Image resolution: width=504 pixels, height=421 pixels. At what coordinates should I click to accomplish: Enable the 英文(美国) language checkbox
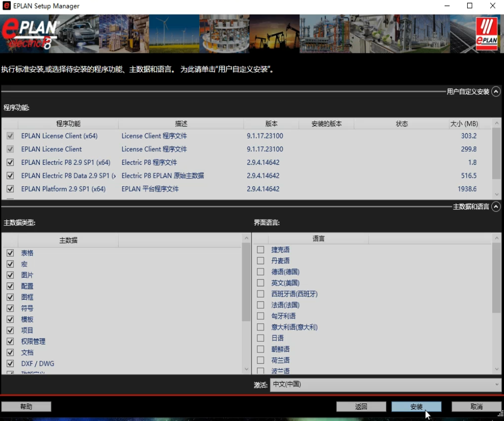pos(261,283)
